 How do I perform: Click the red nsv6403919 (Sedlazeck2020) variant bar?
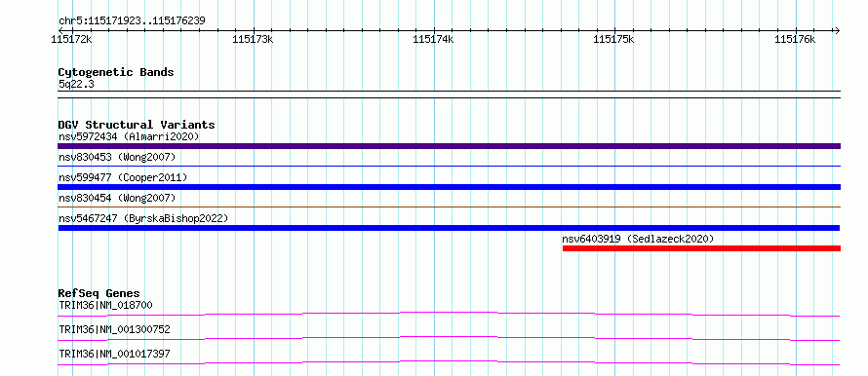tap(701, 248)
